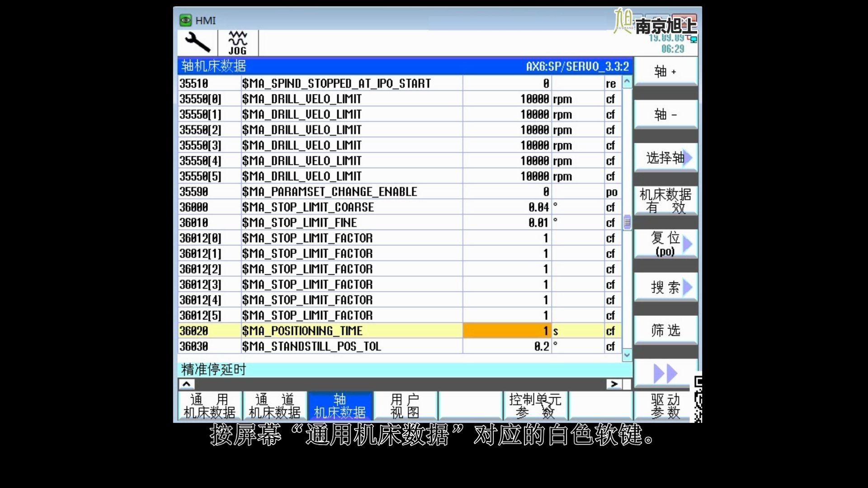Open the 用户视图 tab
The image size is (868, 488).
click(x=405, y=406)
